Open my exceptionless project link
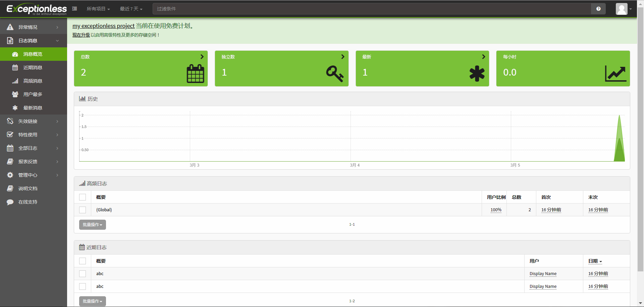Image resolution: width=644 pixels, height=307 pixels. click(103, 26)
